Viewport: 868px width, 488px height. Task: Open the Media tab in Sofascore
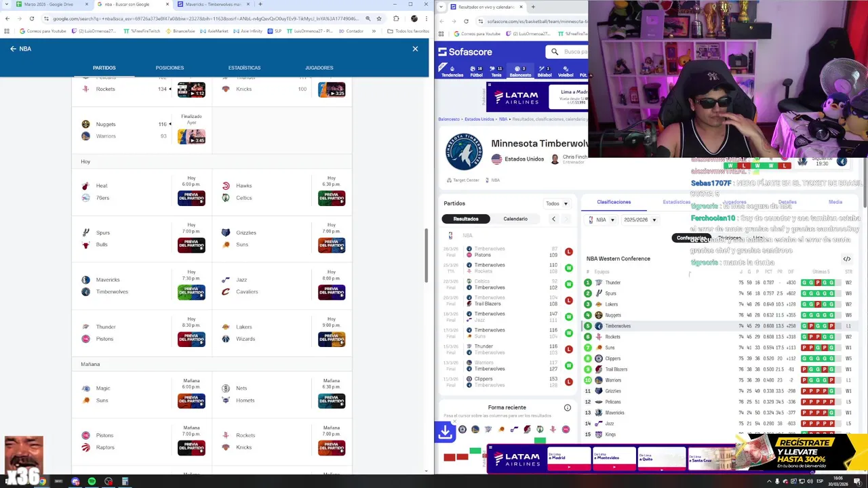pyautogui.click(x=835, y=202)
